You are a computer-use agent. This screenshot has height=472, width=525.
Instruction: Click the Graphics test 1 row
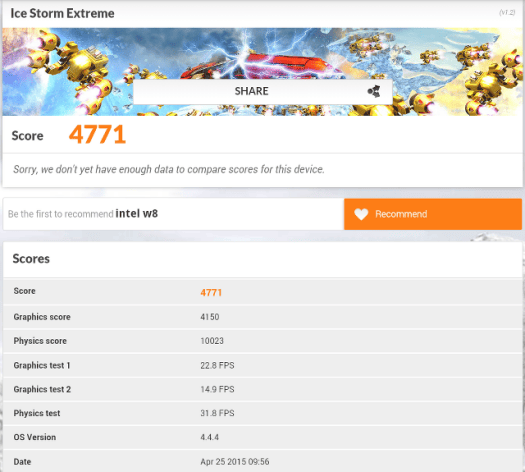pos(263,365)
